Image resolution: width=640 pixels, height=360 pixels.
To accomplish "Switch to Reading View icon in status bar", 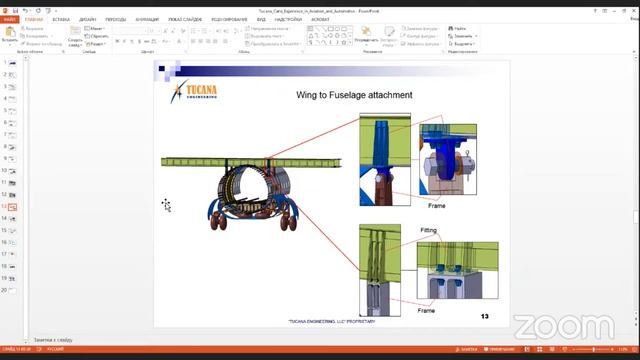I will [552, 349].
